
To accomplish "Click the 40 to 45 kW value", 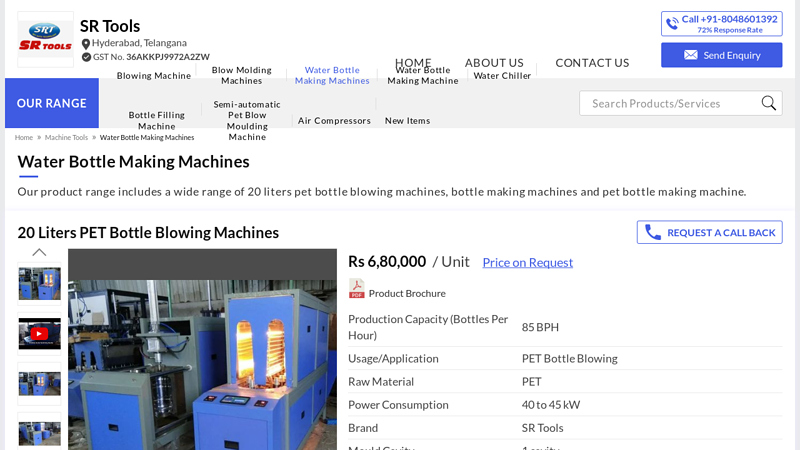I will pos(551,405).
